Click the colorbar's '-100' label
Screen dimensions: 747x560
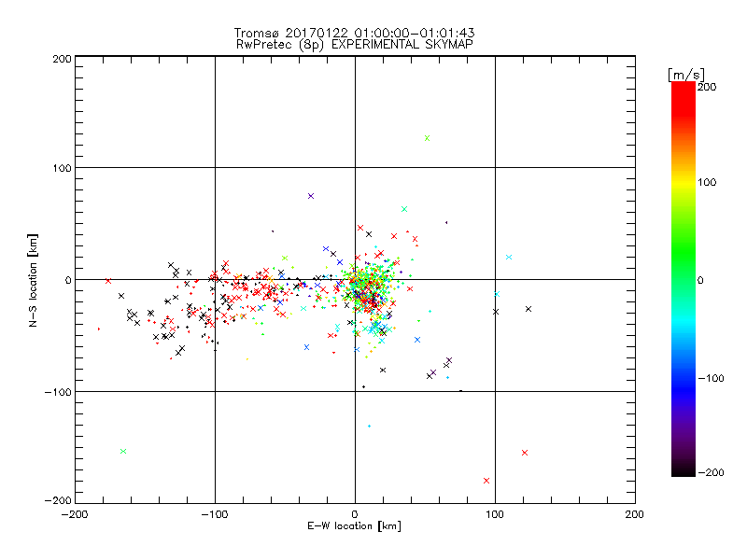711,379
